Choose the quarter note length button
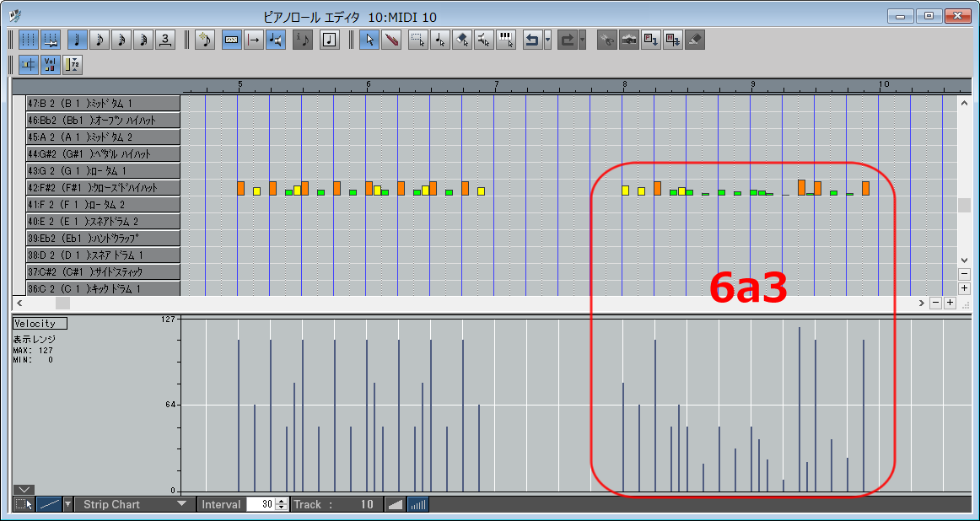 77,40
